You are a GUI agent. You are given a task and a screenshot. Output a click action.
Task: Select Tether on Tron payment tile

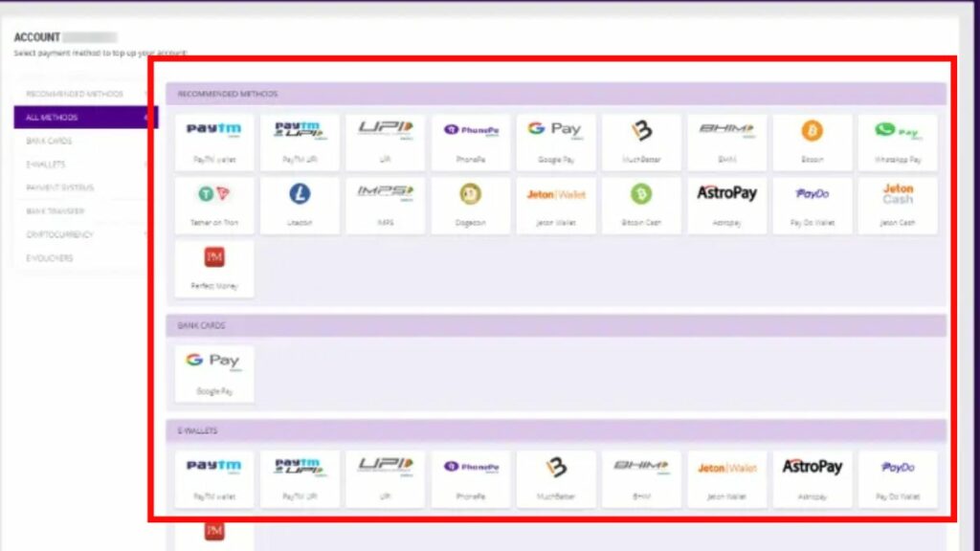(214, 206)
